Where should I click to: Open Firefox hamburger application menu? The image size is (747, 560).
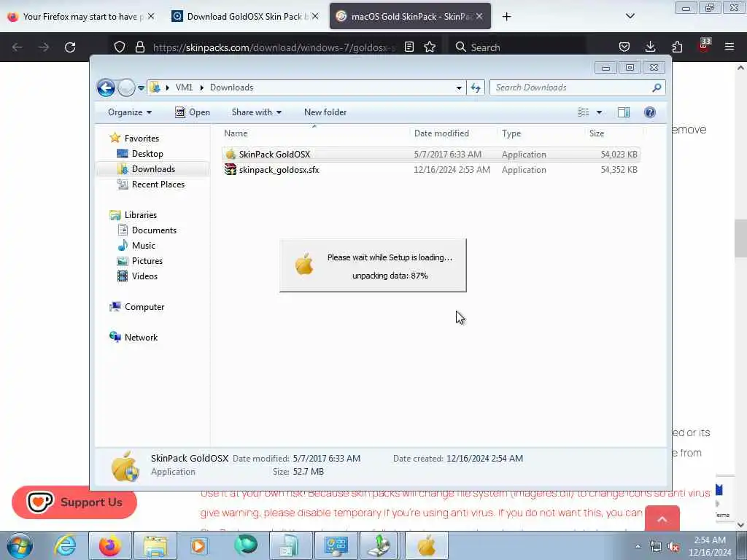click(x=729, y=47)
